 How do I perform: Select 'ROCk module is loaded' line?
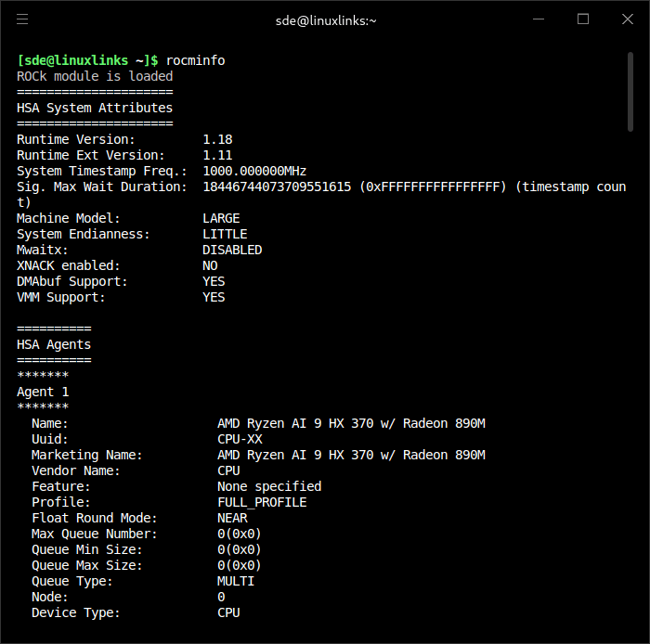[x=95, y=76]
